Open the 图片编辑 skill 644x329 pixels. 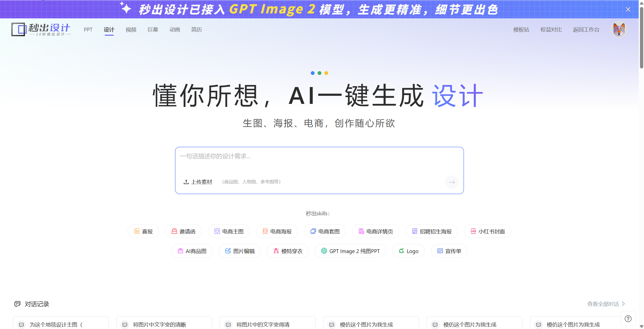click(240, 251)
